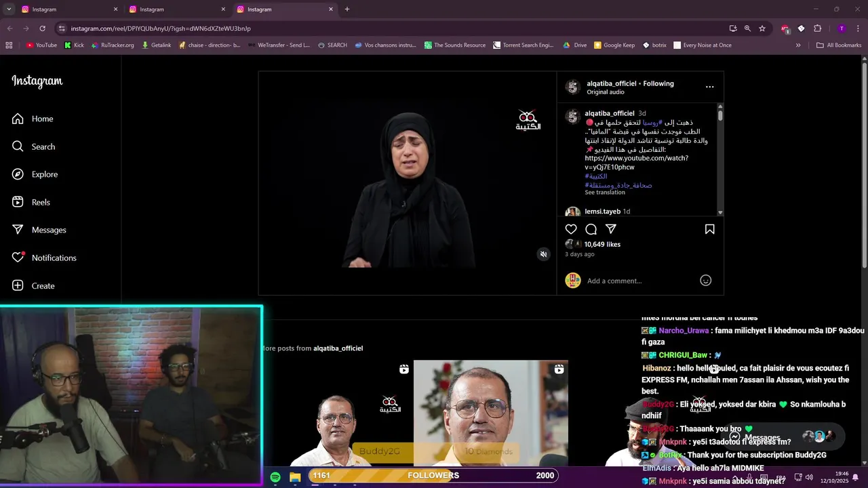
Task: Click the alqatiba_officiel header avatar
Action: click(x=573, y=87)
